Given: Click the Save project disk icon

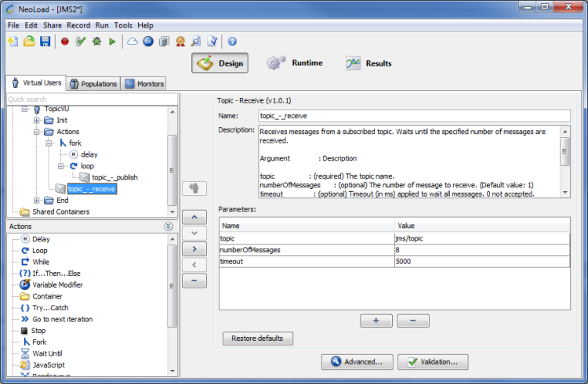Looking at the screenshot, I should (45, 41).
